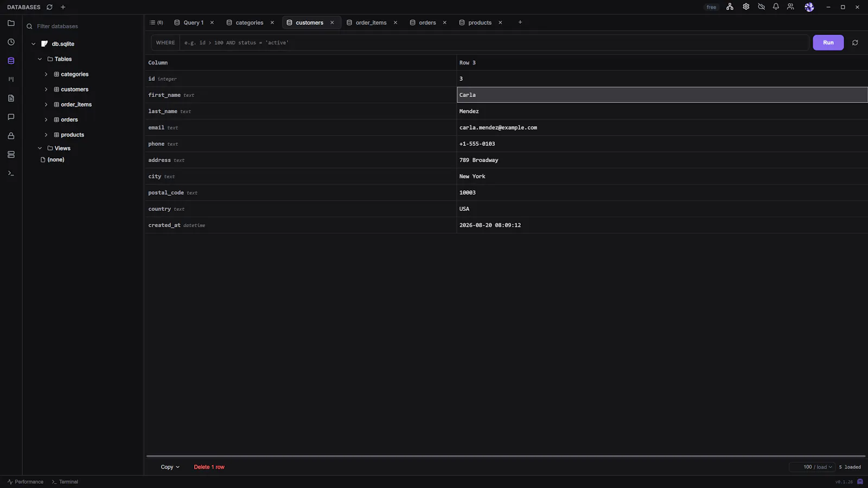Click the free plan badge

tap(711, 7)
